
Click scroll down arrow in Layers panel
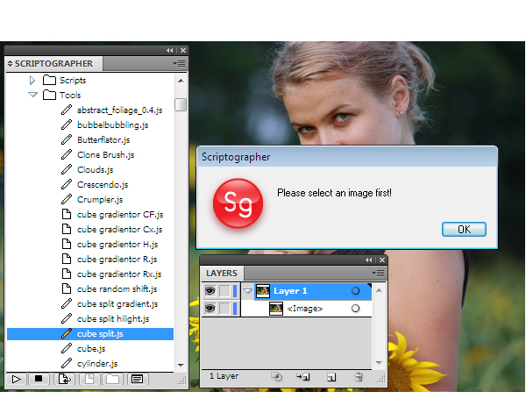379,363
